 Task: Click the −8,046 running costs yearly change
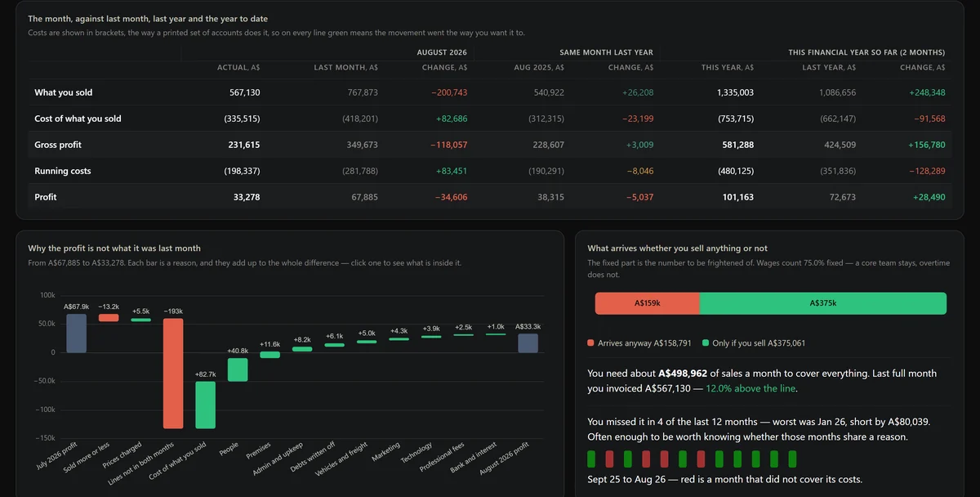coord(640,171)
